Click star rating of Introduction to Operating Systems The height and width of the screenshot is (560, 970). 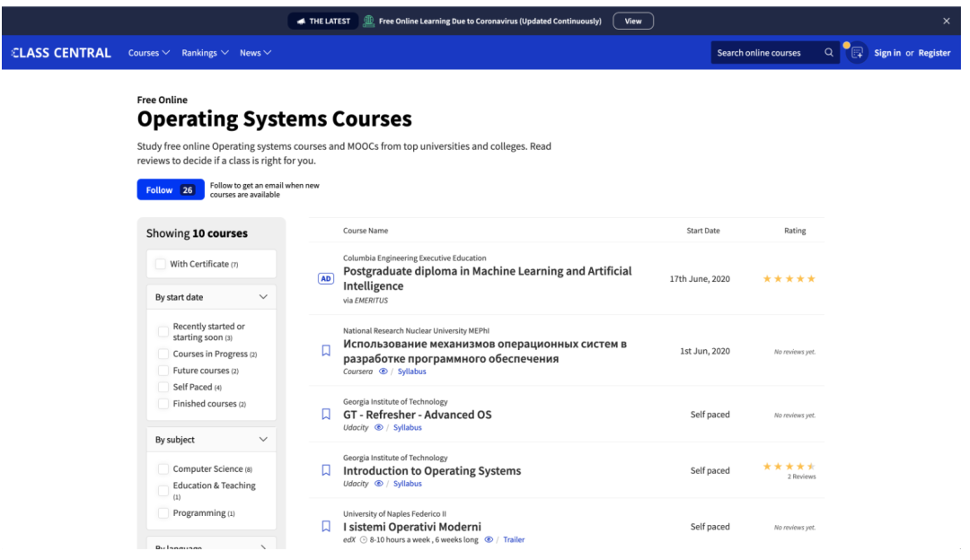tap(789, 467)
